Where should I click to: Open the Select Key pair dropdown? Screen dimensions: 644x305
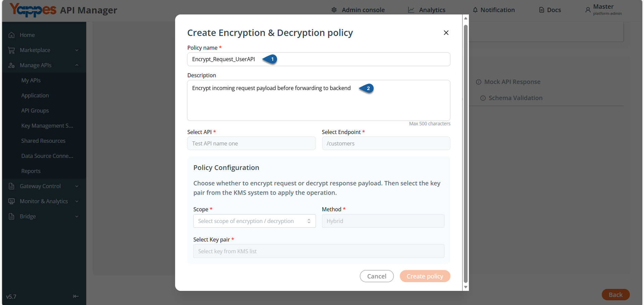point(319,251)
